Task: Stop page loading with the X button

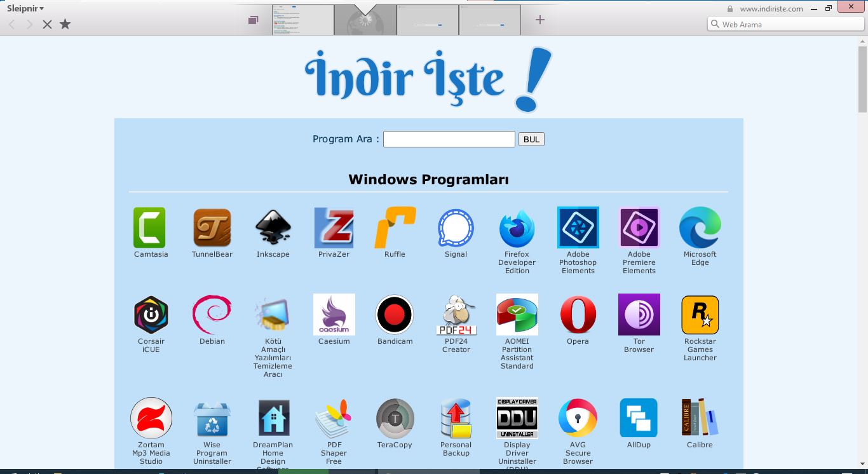Action: 47,24
